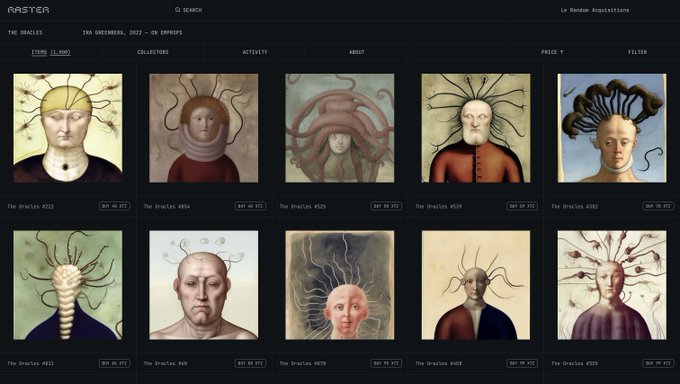Click Buy button for The Oracles #539

coord(522,206)
